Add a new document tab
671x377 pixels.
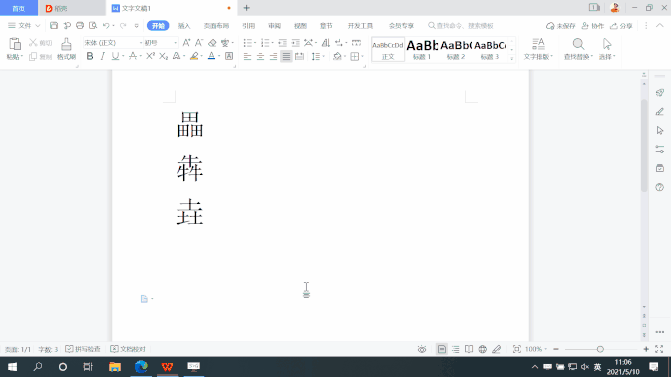tap(246, 8)
